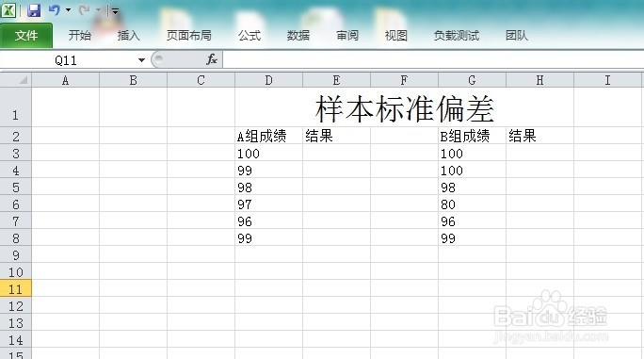Select column F header

[x=404, y=80]
